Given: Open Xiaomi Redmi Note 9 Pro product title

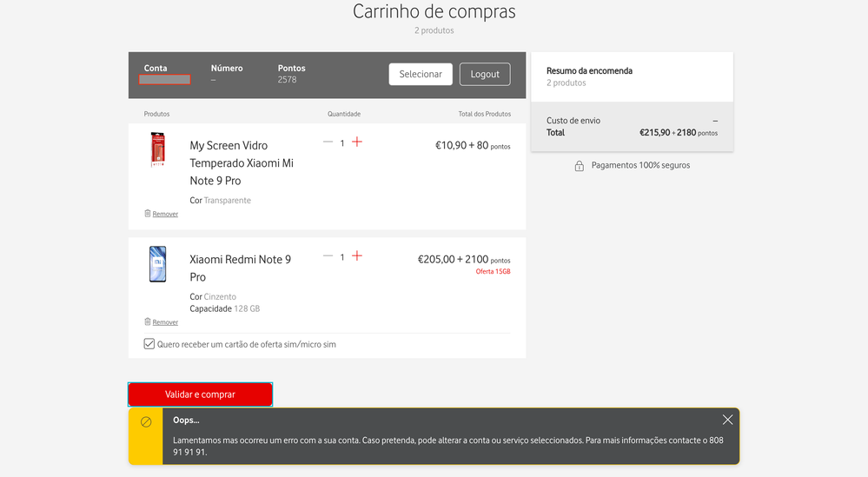Looking at the screenshot, I should (241, 268).
